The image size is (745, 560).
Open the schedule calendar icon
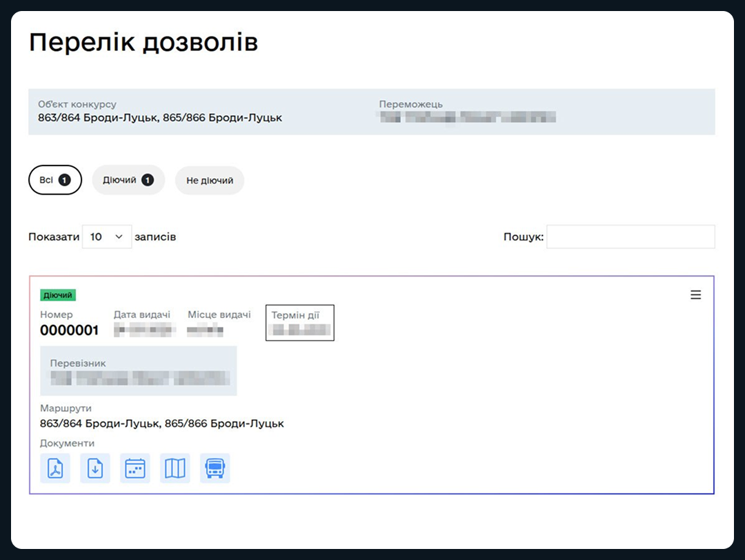coord(135,468)
